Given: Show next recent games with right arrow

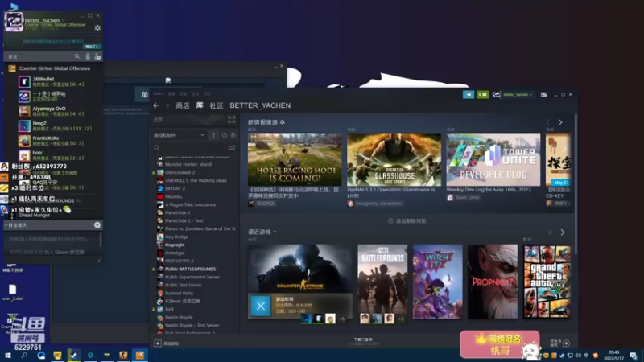Looking at the screenshot, I should coord(562,232).
